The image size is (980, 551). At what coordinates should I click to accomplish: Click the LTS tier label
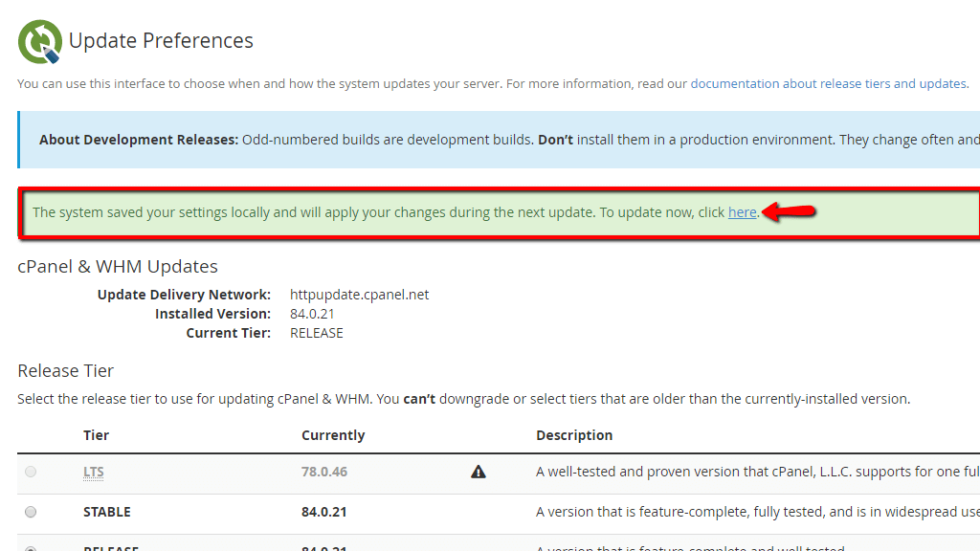coord(94,473)
